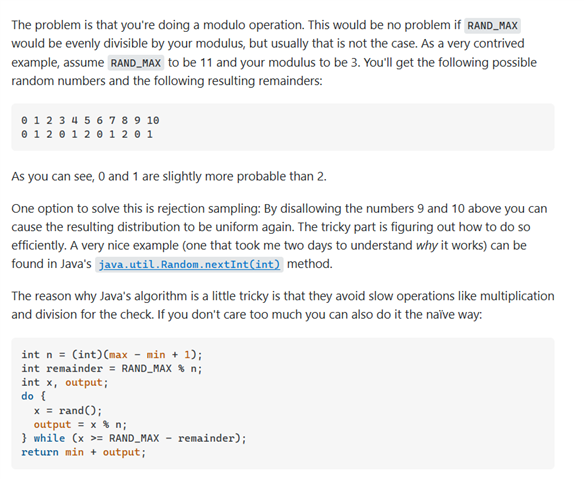Click the RAND_MAX inline code after "example, assume"

coord(136,63)
